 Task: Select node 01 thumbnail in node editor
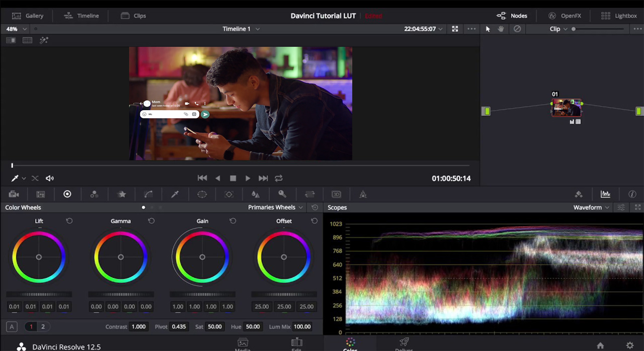pos(566,108)
